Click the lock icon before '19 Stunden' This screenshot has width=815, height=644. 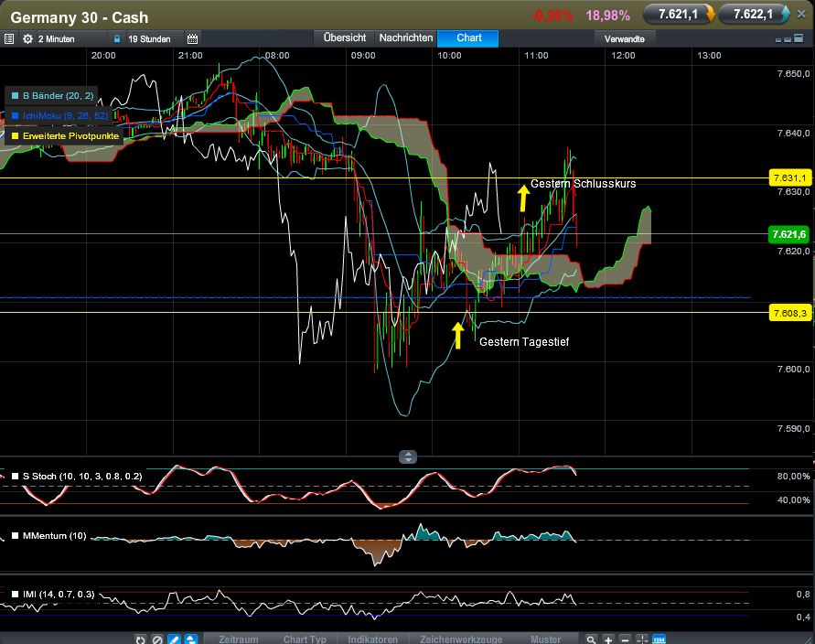click(117, 39)
